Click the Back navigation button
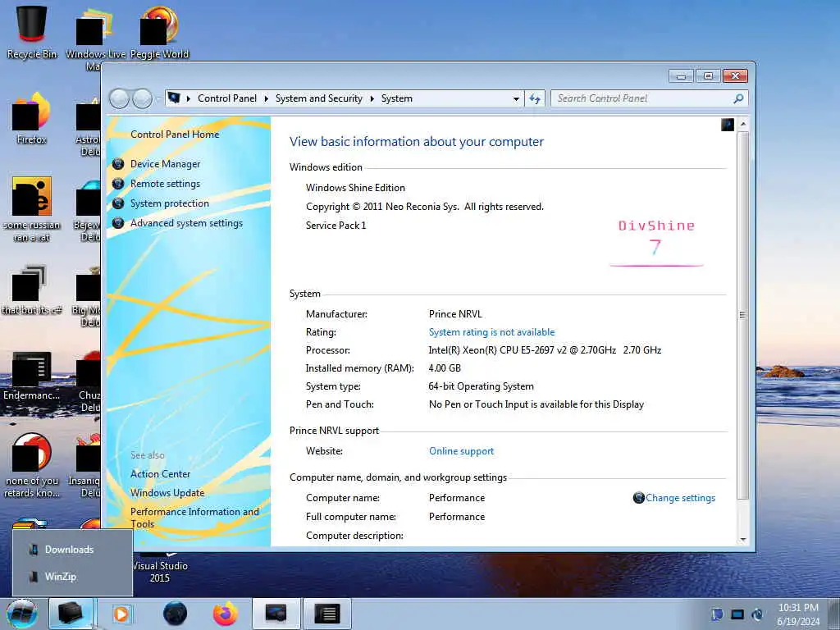The image size is (840, 630). 119,98
